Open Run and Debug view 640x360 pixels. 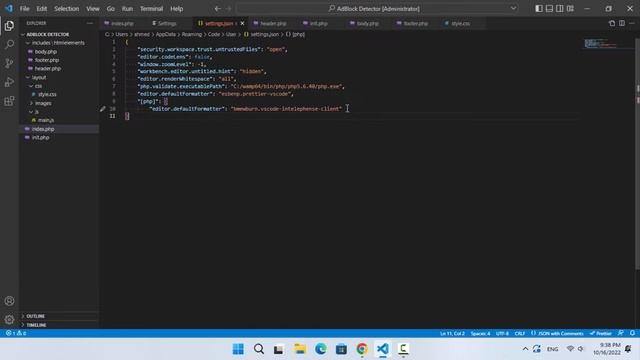click(x=9, y=82)
